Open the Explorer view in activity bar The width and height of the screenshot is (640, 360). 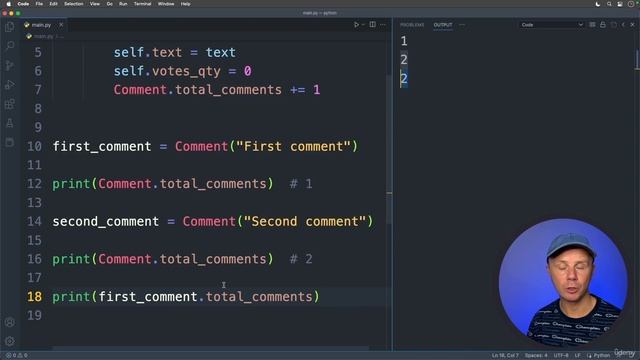point(10,27)
